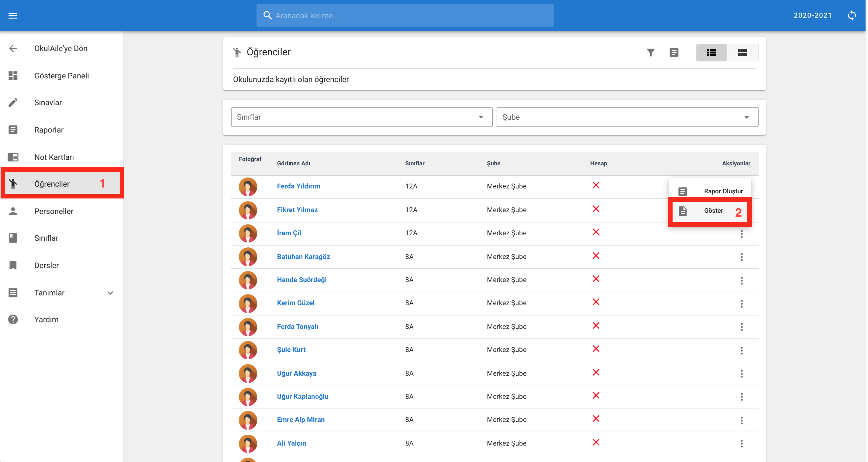Click the Hesap column header
Screen dimensions: 868x462
tap(598, 164)
